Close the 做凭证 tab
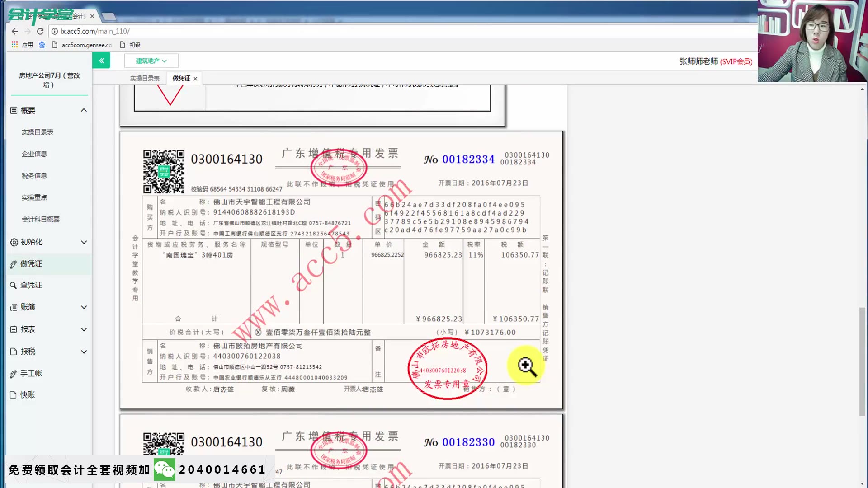The height and width of the screenshot is (488, 868). point(195,79)
